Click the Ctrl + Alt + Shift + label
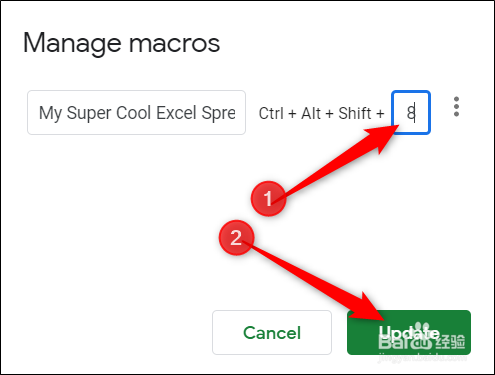This screenshot has width=495, height=375. pos(321,113)
